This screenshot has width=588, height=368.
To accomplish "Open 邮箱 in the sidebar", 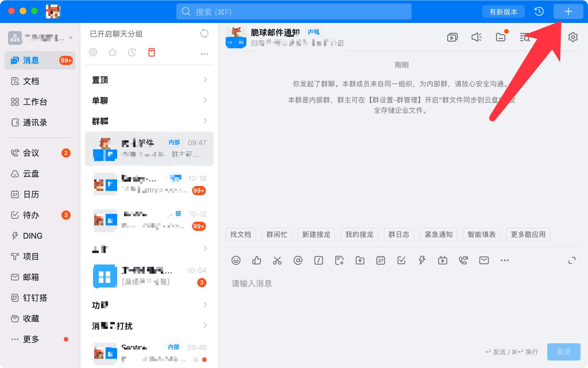I will point(40,277).
